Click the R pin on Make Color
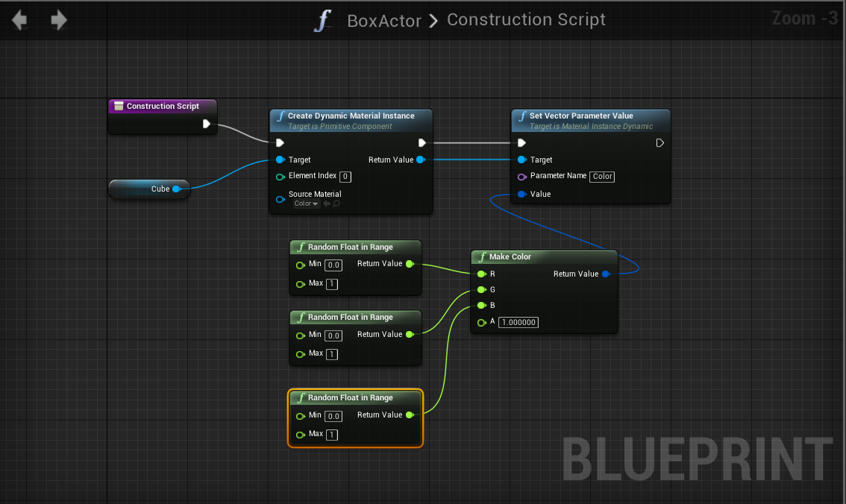 [482, 274]
